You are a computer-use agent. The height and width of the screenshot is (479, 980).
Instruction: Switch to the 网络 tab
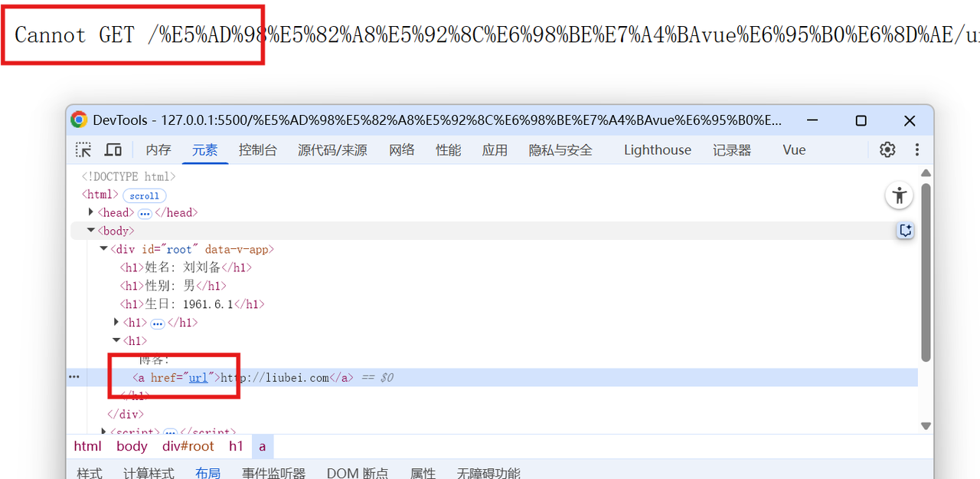402,150
